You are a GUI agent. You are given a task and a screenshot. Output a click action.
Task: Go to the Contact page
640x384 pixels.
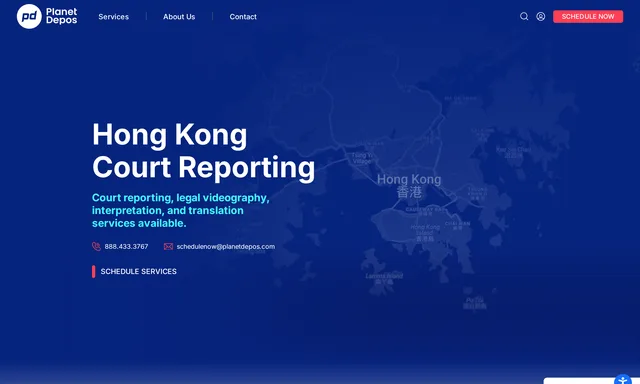243,17
